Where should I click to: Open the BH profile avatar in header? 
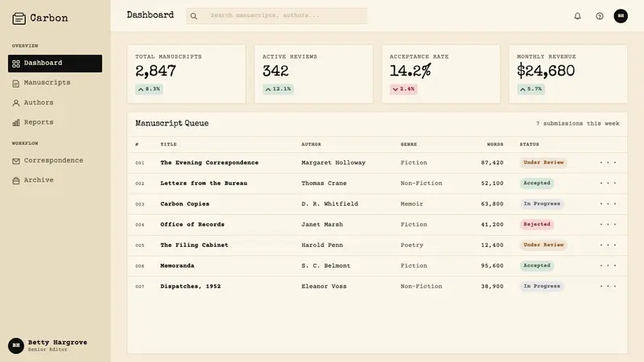click(621, 16)
